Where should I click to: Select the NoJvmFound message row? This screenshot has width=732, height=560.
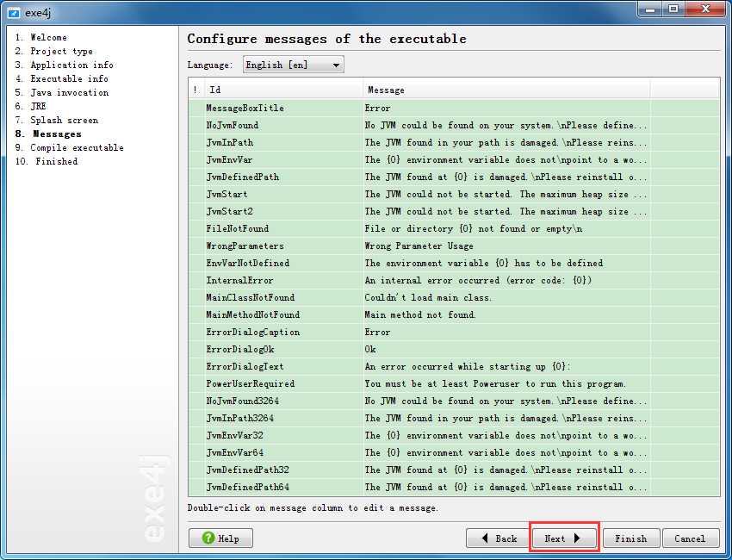click(x=454, y=125)
